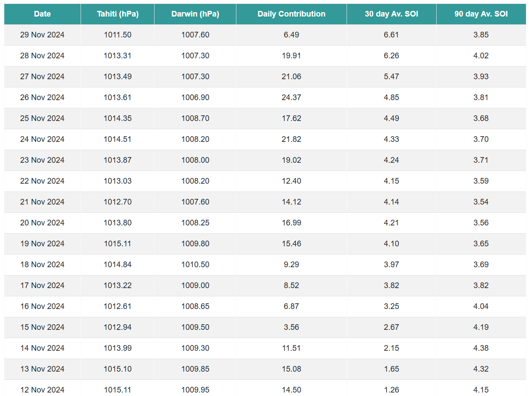Select the 21 Nov 2024 date cell
Screen dimensions: 532x396
42,202
